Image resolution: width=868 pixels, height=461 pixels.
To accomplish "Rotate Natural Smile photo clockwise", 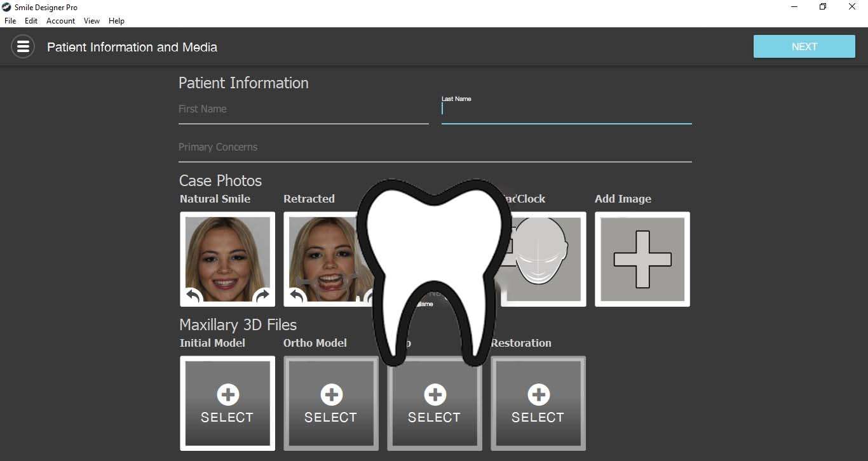I will pos(262,295).
